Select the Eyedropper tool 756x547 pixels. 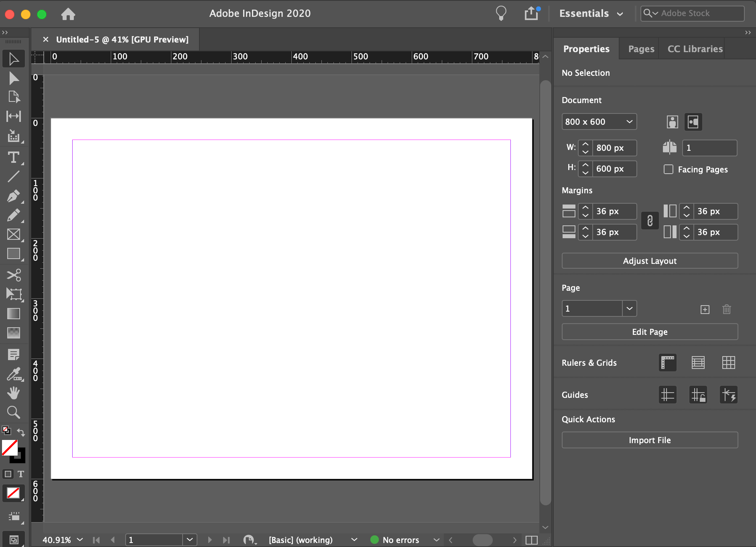point(14,374)
